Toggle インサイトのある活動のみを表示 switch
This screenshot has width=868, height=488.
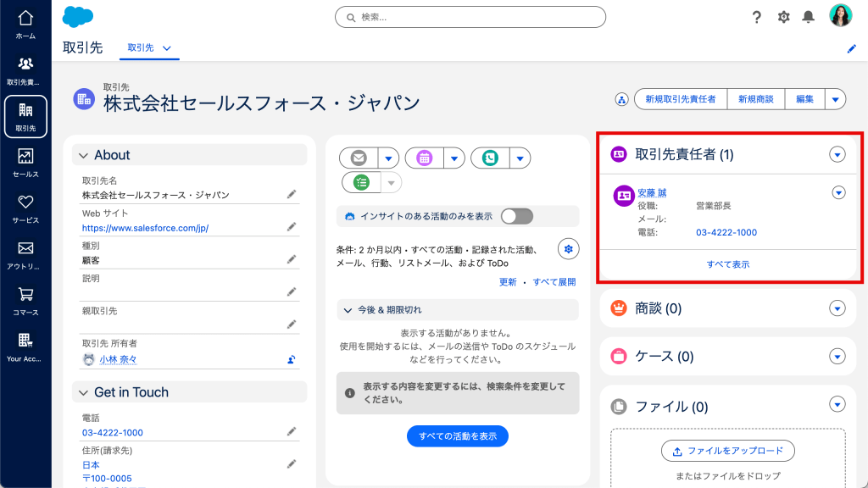pyautogui.click(x=516, y=216)
